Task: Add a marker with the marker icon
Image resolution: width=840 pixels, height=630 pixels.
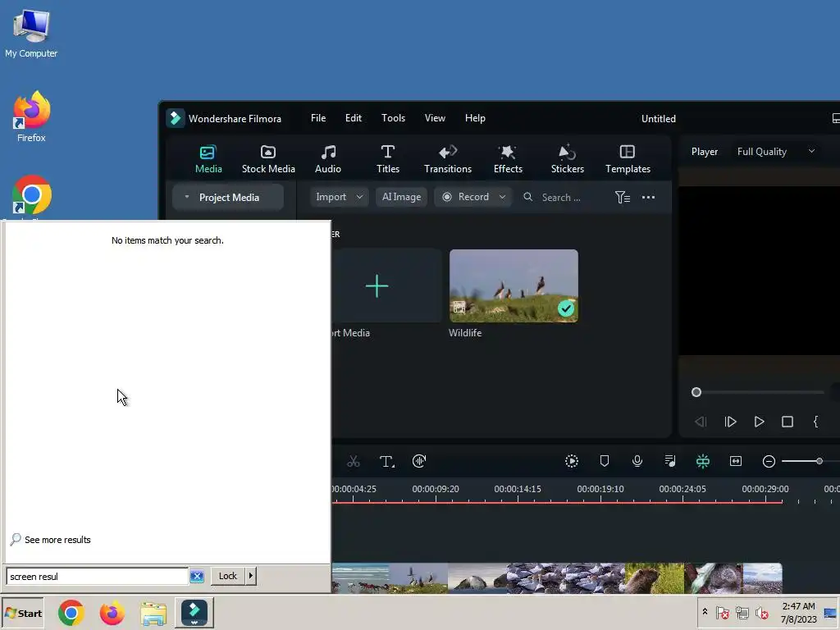Action: pos(605,461)
